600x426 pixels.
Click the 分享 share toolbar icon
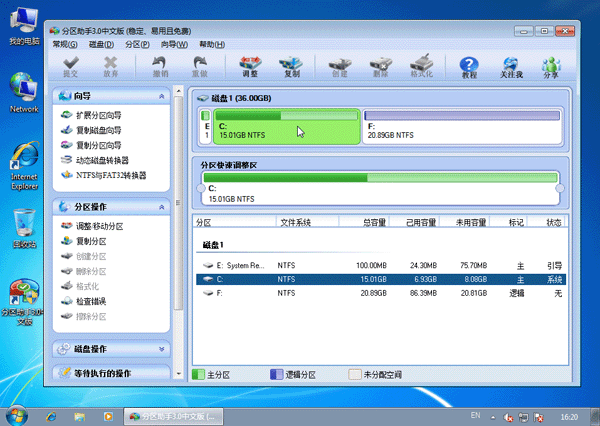pos(551,66)
